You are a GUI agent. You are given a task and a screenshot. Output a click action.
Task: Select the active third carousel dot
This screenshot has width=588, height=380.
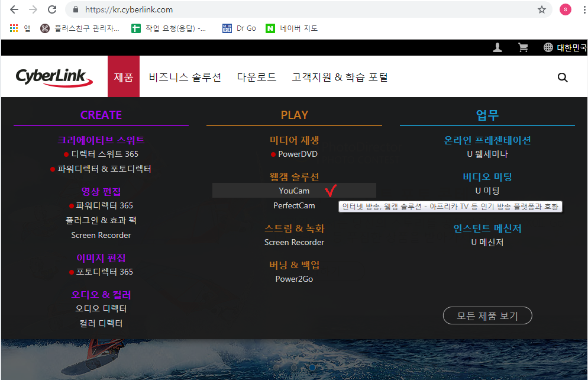tap(312, 368)
